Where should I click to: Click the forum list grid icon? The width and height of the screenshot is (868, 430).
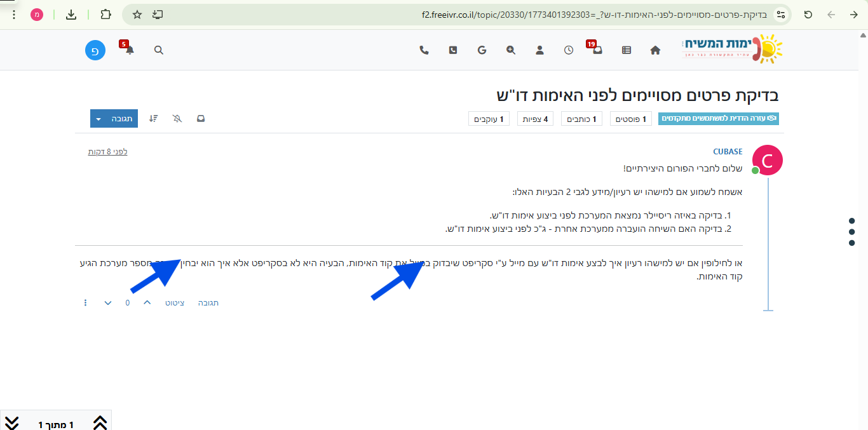pos(626,50)
